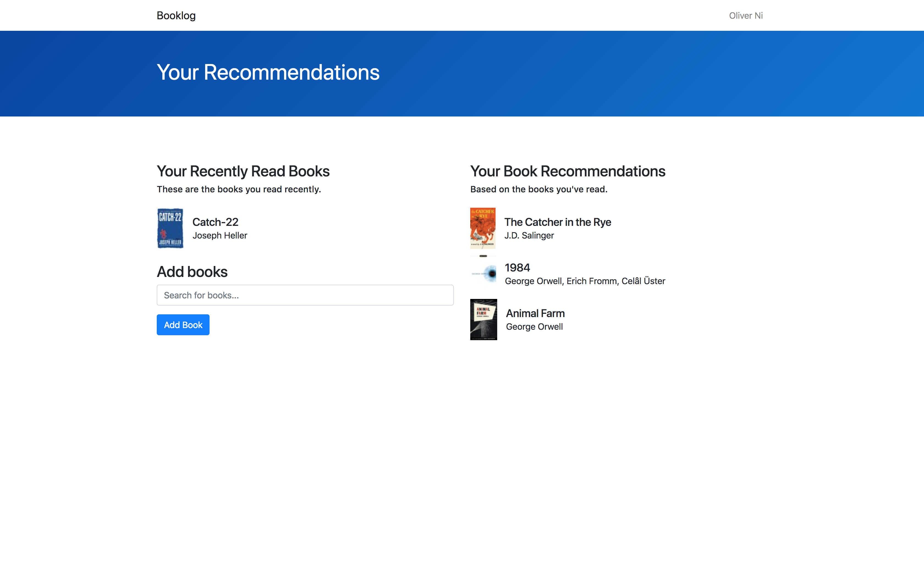924x577 pixels.
Task: Click author name J.D. Salinger
Action: click(529, 235)
